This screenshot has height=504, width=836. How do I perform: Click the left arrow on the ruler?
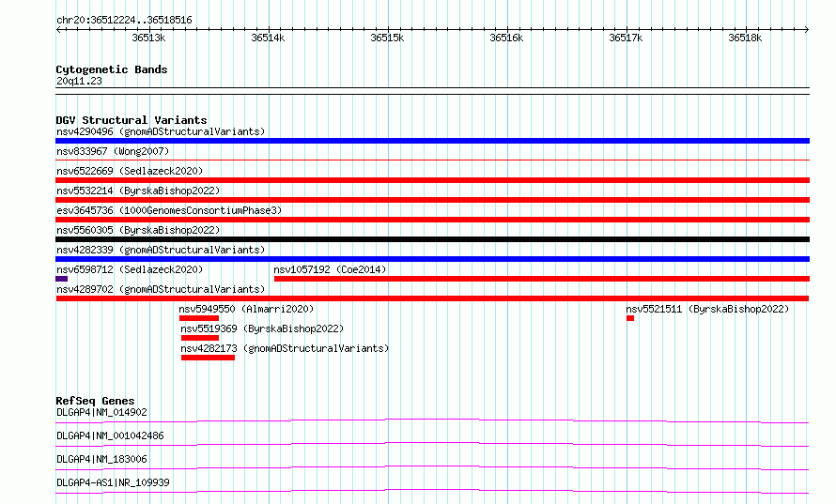(x=58, y=30)
